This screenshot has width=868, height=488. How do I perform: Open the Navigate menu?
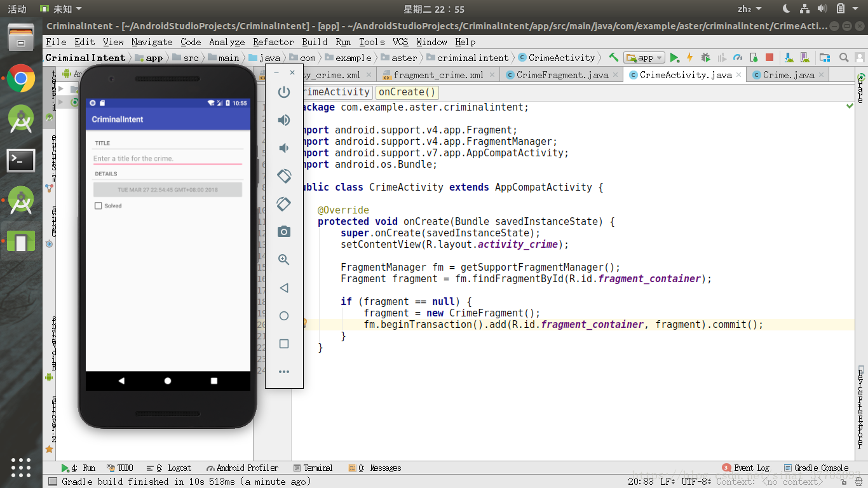152,42
